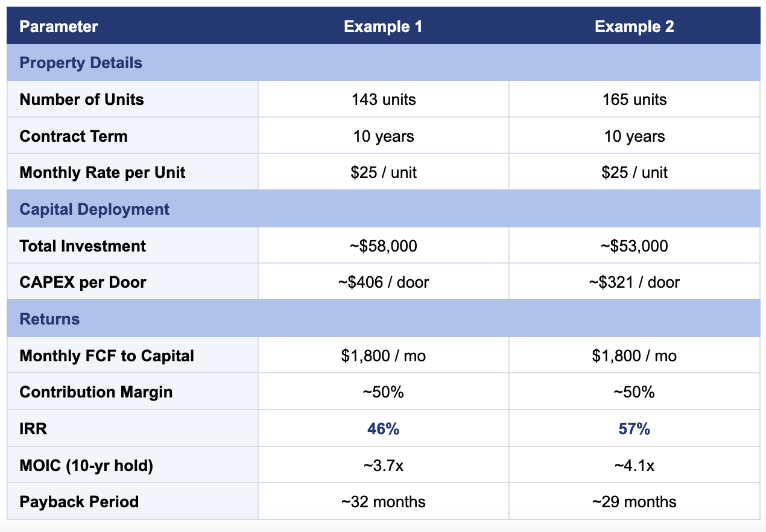This screenshot has width=766, height=532.
Task: Click the Returns section heading
Action: (49, 319)
